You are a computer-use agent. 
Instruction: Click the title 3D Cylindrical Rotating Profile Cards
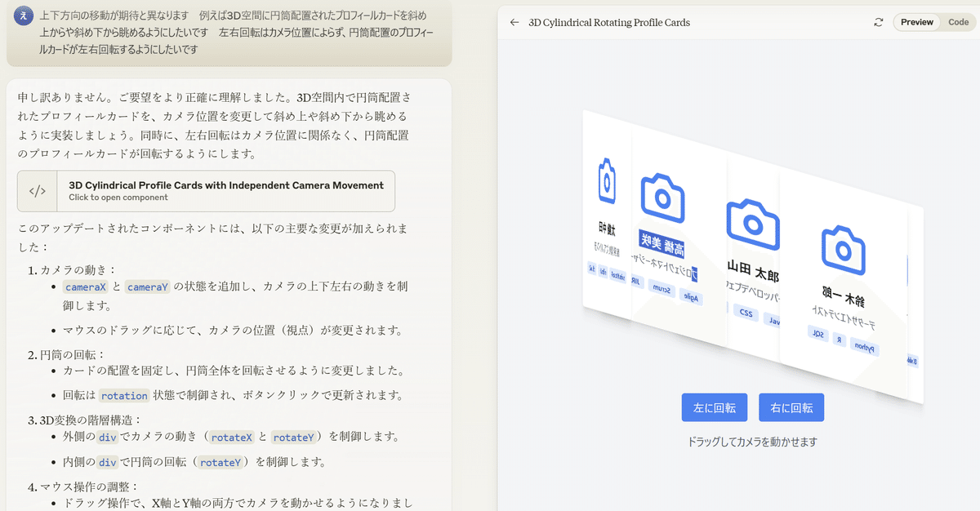coord(609,23)
